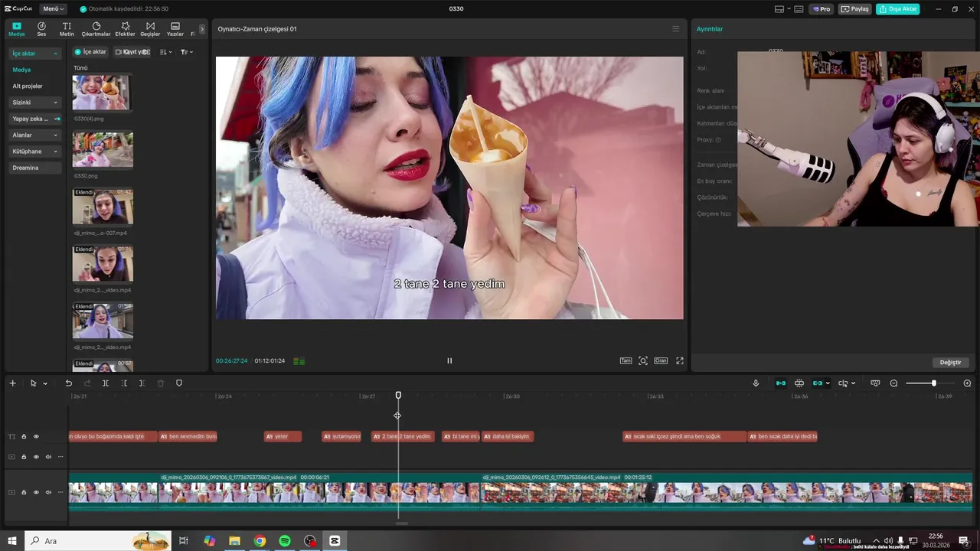The height and width of the screenshot is (551, 980).
Task: Pause the video playback
Action: 449,360
